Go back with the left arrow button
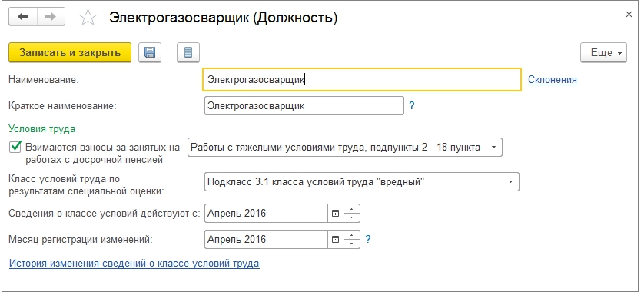Viewport: 644px width, 292px height. click(x=23, y=17)
